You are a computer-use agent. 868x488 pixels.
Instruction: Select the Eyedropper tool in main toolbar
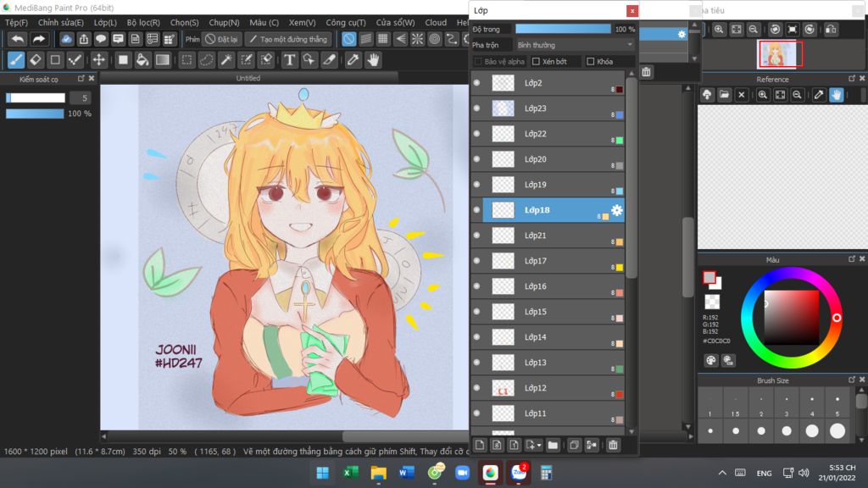353,60
